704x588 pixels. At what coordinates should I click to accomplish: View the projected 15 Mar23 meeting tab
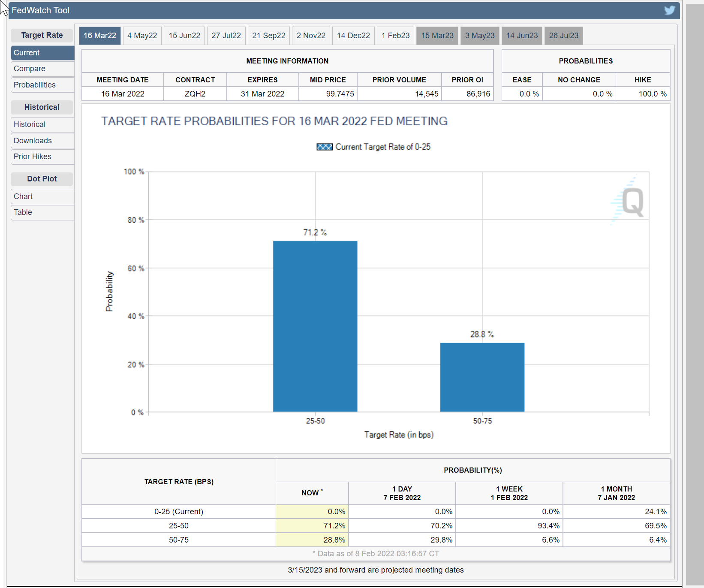pos(437,36)
